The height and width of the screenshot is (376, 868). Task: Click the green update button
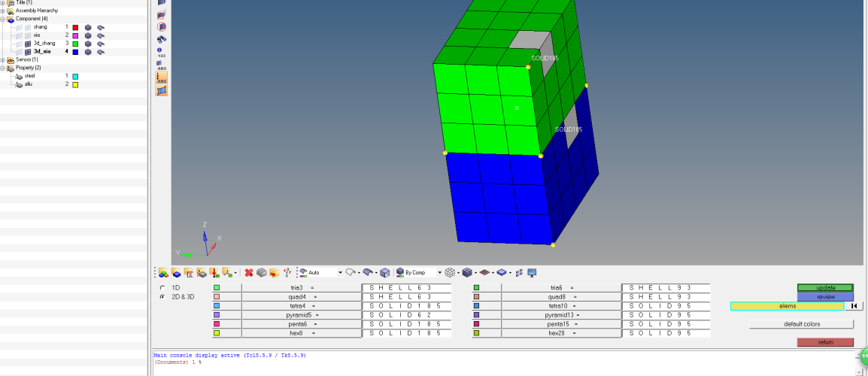[x=825, y=288]
